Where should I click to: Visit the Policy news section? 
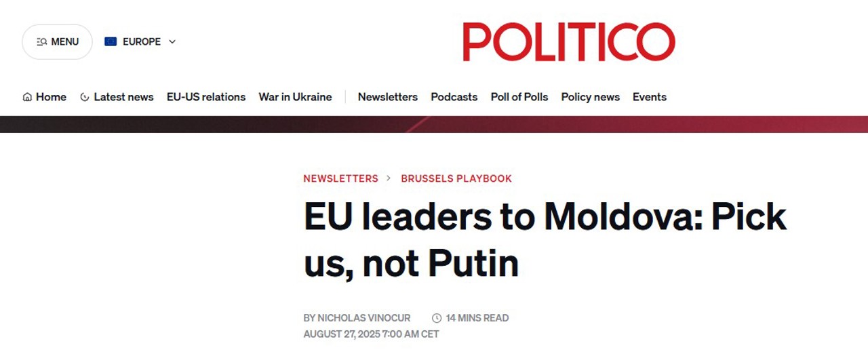[590, 97]
